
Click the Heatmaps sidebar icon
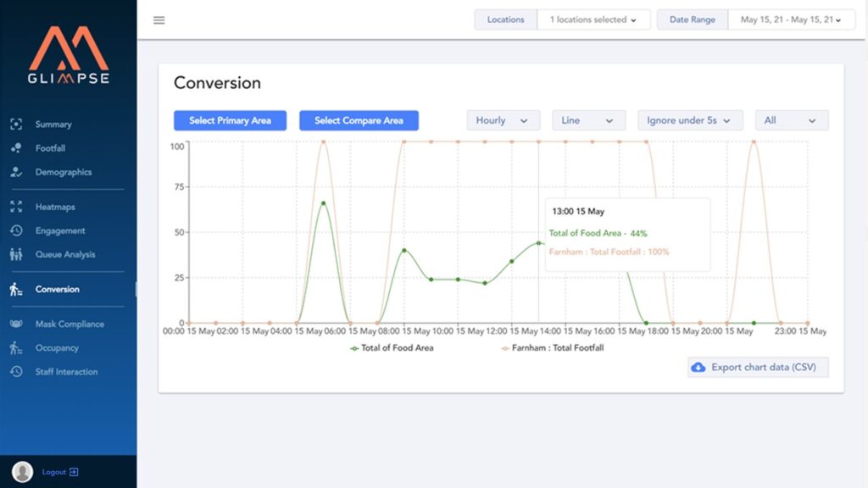16,207
